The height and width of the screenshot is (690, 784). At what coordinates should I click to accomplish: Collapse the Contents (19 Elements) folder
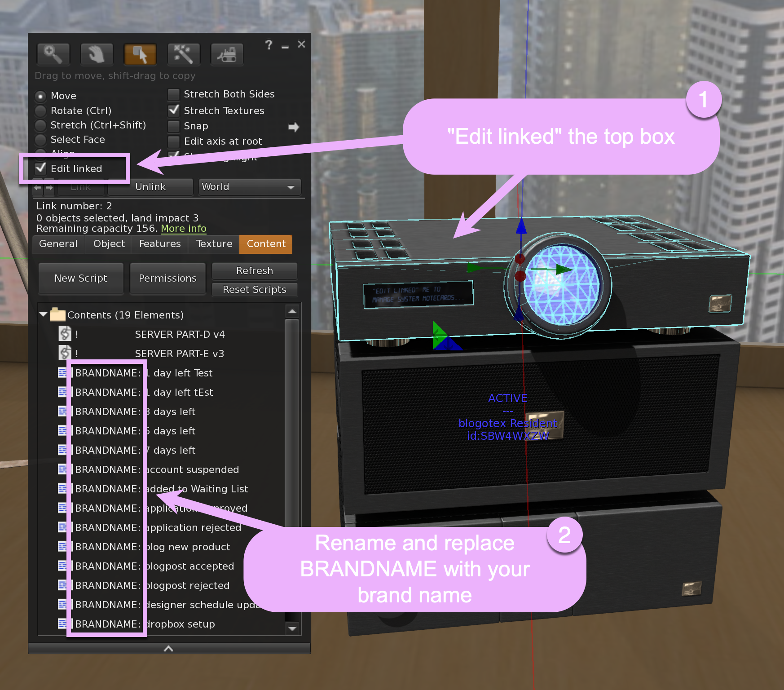(43, 314)
